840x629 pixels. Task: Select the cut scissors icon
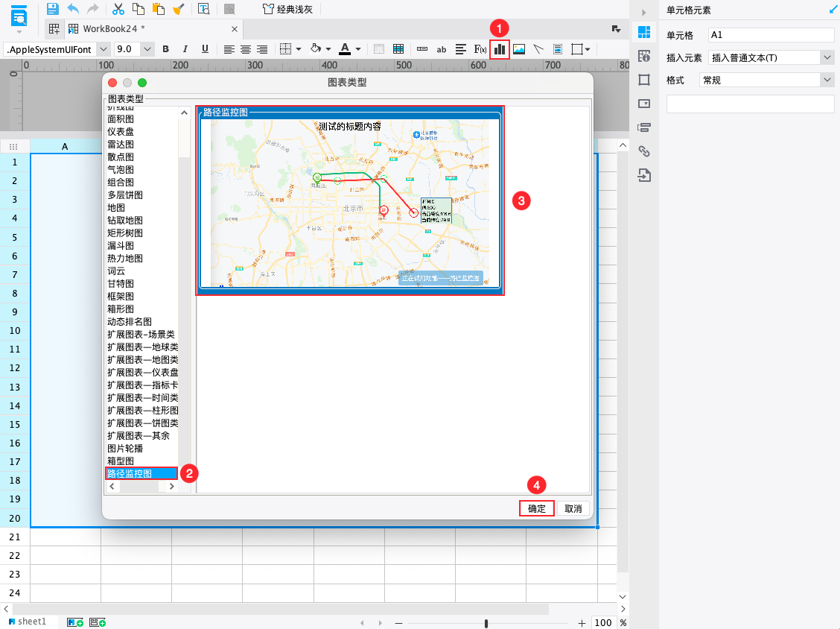point(118,9)
